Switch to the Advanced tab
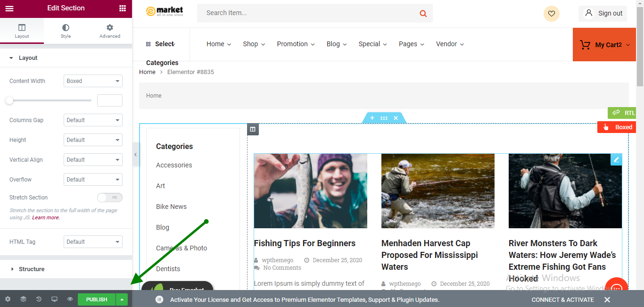The width and height of the screenshot is (644, 307). [x=109, y=31]
